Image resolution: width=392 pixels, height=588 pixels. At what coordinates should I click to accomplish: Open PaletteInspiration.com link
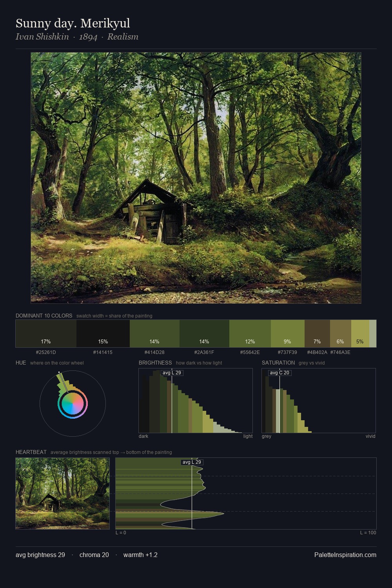tap(345, 555)
